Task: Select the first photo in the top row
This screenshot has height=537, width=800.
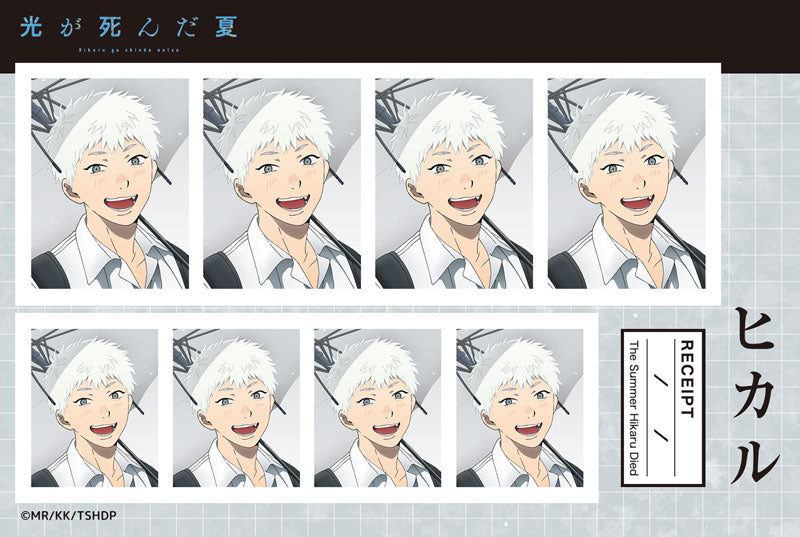Action: coord(110,183)
